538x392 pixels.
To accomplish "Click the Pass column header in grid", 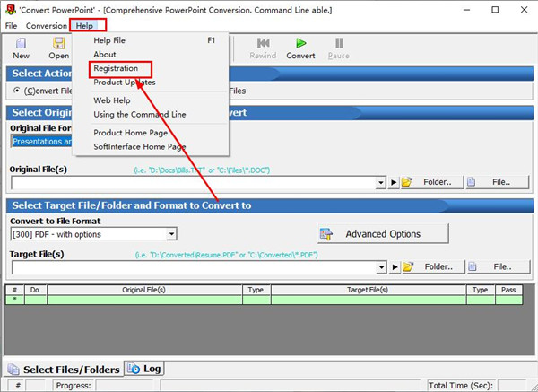I will (508, 290).
